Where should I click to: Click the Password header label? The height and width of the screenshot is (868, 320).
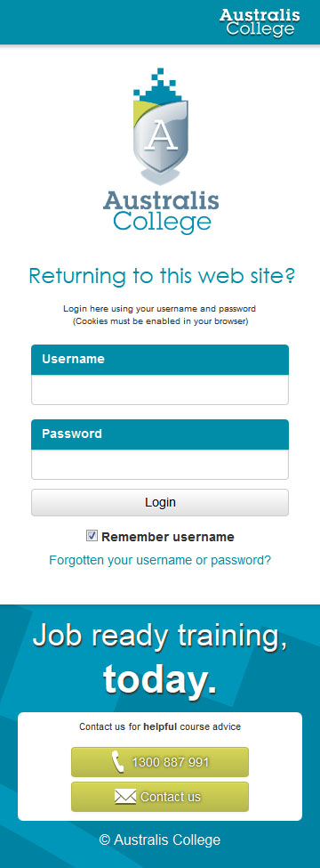point(72,434)
